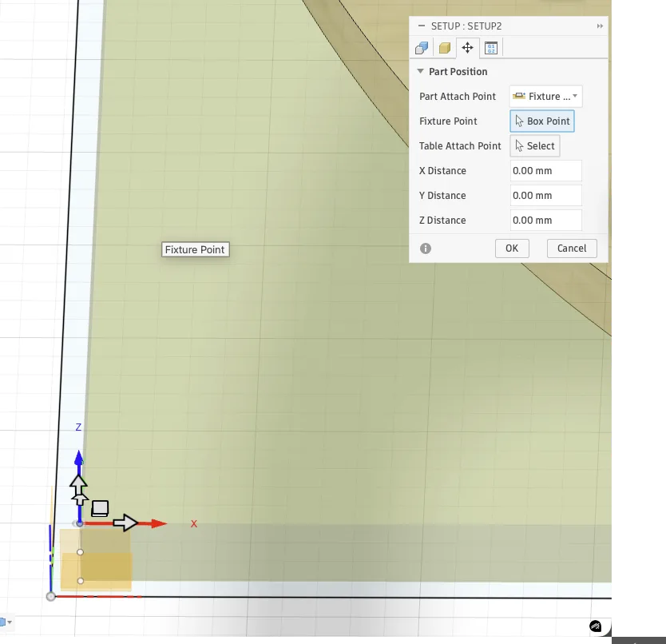Click the Part Position move arrows icon

468,47
